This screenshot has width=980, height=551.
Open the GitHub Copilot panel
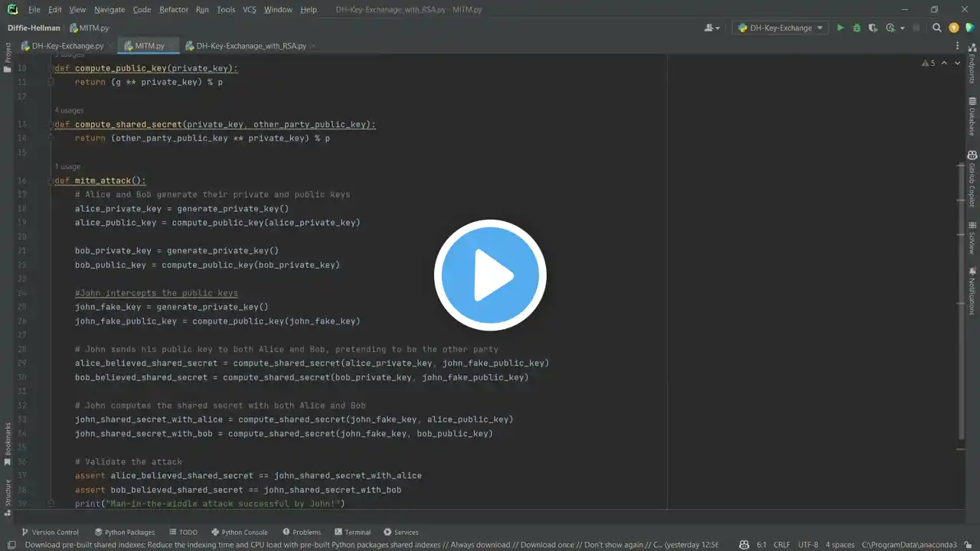(x=972, y=179)
